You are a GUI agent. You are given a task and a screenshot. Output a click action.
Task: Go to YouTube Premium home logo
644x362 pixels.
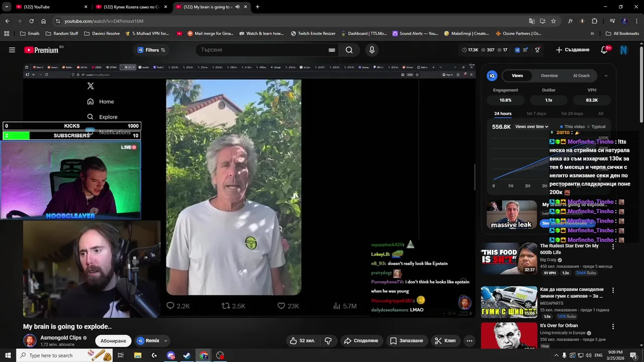41,50
